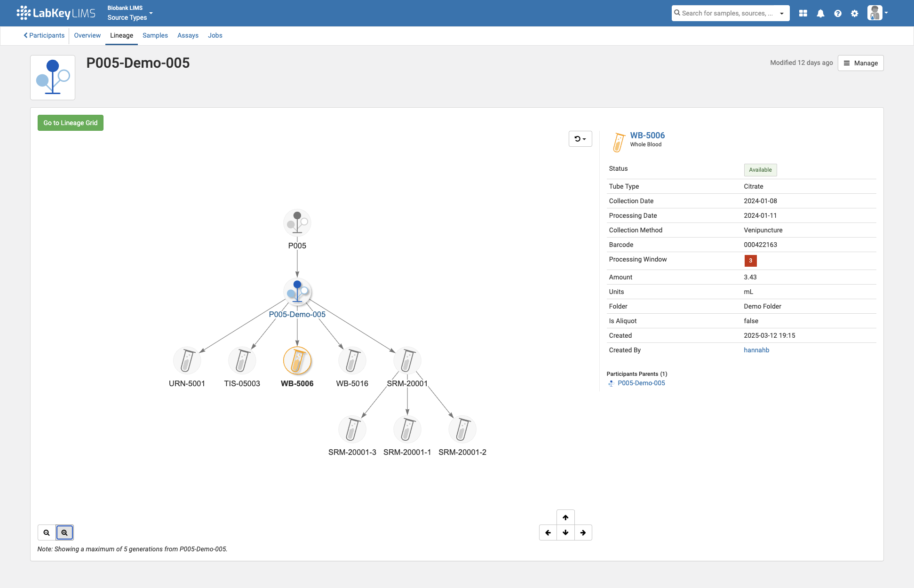This screenshot has height=588, width=914.
Task: Pan lineage graph left
Action: click(x=548, y=532)
